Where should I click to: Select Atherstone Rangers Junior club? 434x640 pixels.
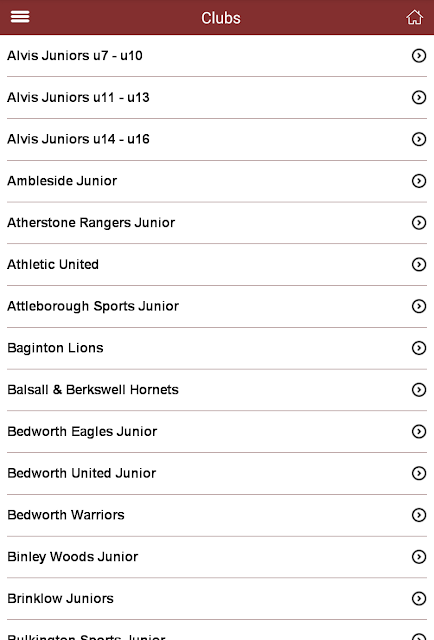(x=217, y=223)
